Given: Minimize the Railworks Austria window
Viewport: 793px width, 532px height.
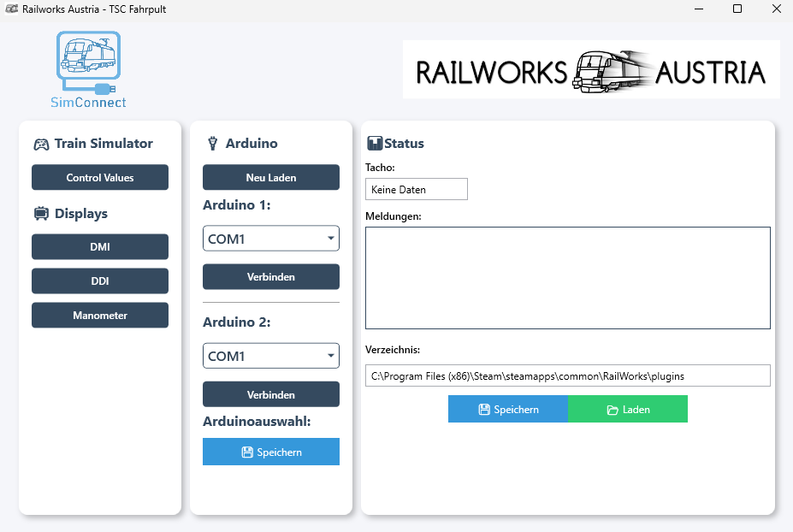Looking at the screenshot, I should click(699, 9).
